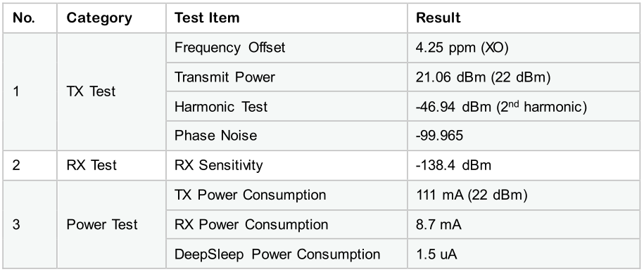Select the Phase Noise cell

(286, 136)
